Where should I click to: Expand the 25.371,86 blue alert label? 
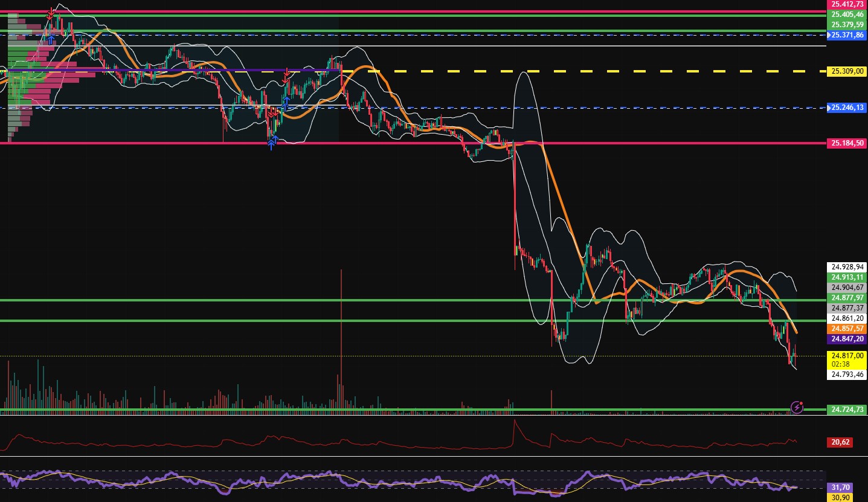coord(847,35)
